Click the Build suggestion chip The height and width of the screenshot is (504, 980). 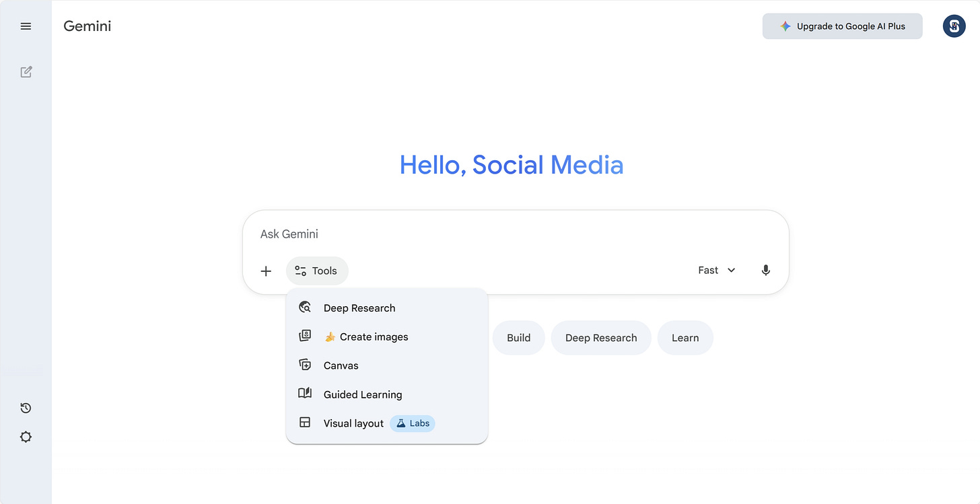click(518, 338)
